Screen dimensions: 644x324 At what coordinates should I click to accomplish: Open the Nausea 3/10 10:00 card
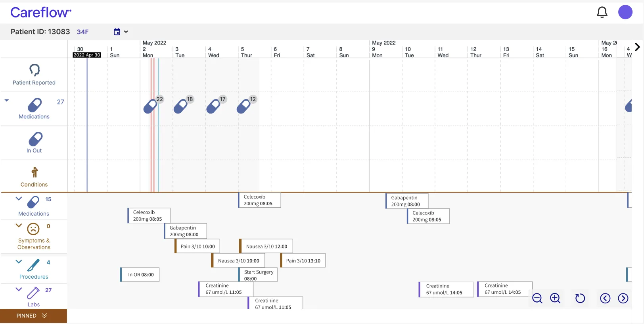click(238, 260)
